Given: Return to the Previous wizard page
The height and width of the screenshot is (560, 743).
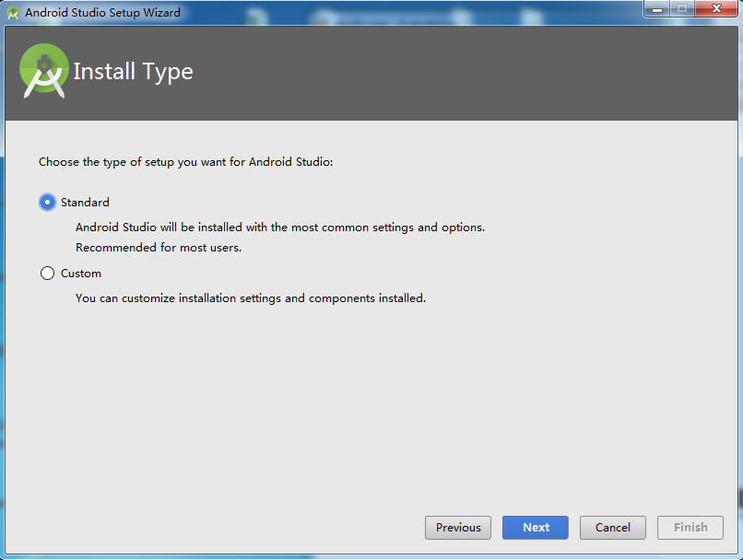Looking at the screenshot, I should click(458, 528).
